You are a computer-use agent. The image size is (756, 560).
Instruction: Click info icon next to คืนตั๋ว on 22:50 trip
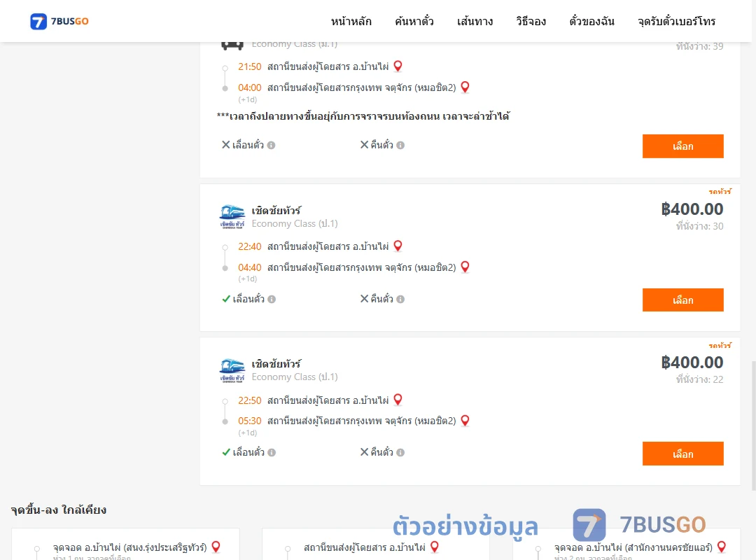[400, 452]
